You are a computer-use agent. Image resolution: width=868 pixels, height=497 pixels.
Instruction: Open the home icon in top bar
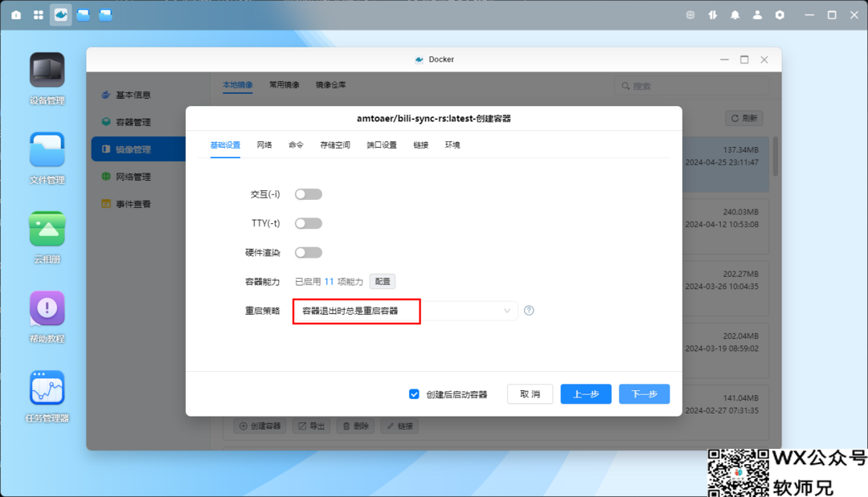click(16, 15)
